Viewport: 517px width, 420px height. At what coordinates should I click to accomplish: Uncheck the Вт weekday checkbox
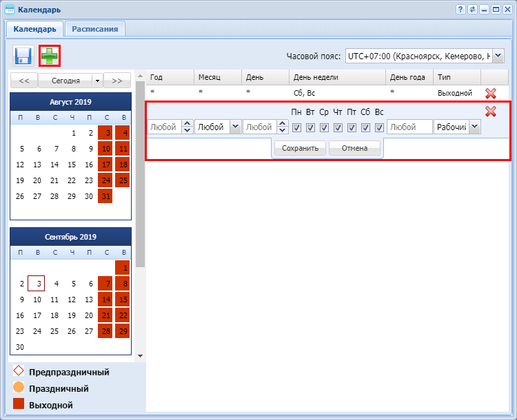310,127
